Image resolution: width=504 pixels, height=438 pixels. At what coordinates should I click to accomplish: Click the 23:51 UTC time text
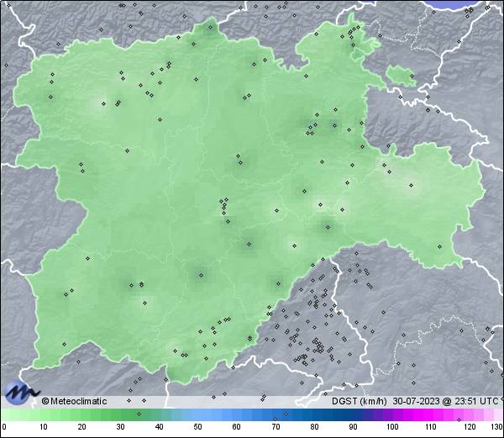[475, 401]
